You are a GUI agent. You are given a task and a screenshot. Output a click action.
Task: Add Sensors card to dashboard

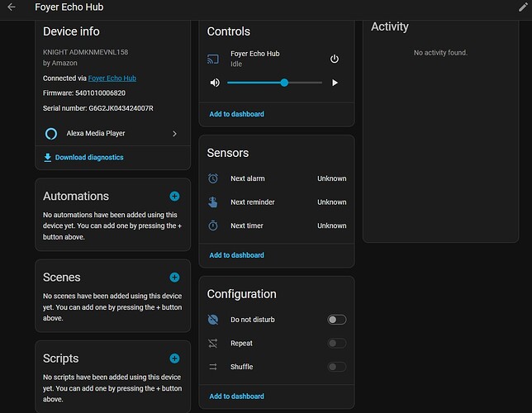click(x=236, y=255)
